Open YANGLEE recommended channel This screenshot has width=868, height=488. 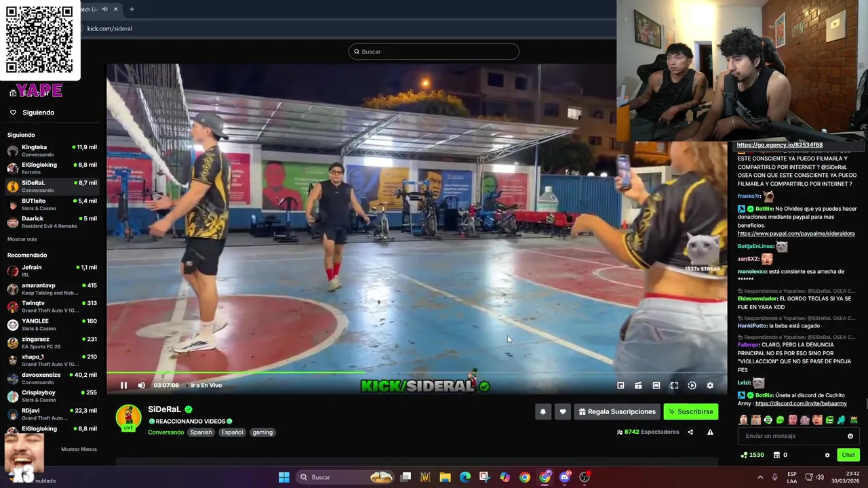pos(52,325)
